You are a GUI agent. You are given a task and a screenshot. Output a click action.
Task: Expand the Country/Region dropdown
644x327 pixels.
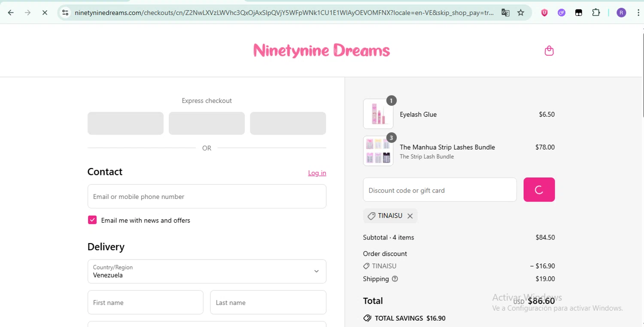pyautogui.click(x=207, y=271)
